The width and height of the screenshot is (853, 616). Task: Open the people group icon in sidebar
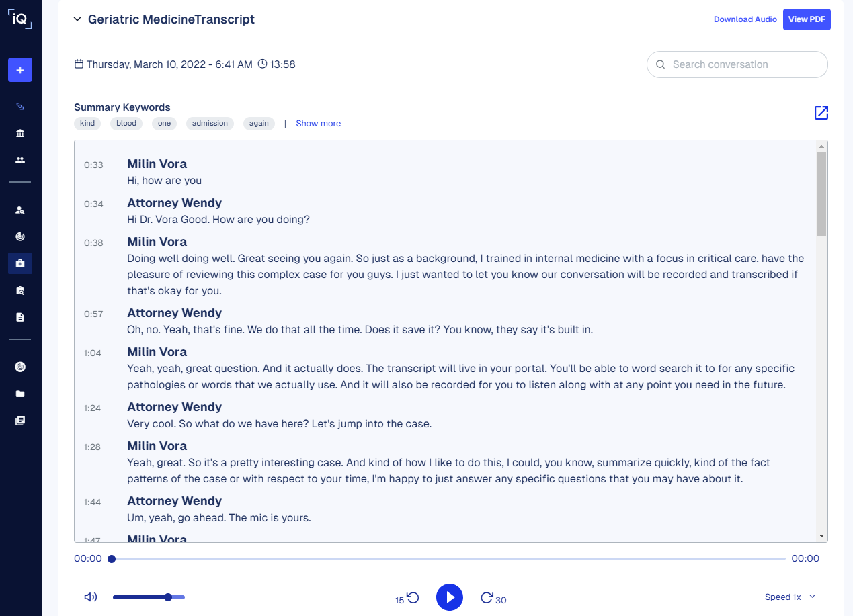[20, 160]
